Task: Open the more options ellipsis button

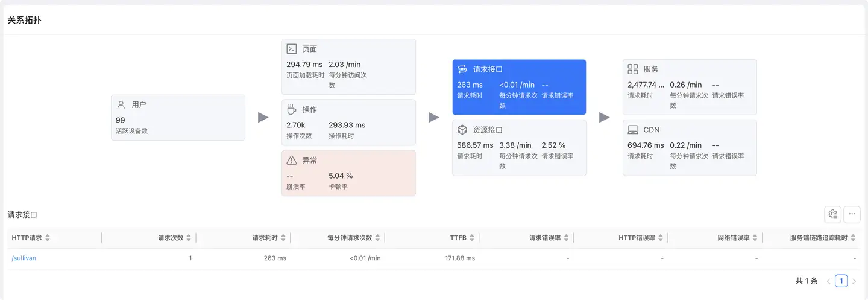Action: point(852,214)
